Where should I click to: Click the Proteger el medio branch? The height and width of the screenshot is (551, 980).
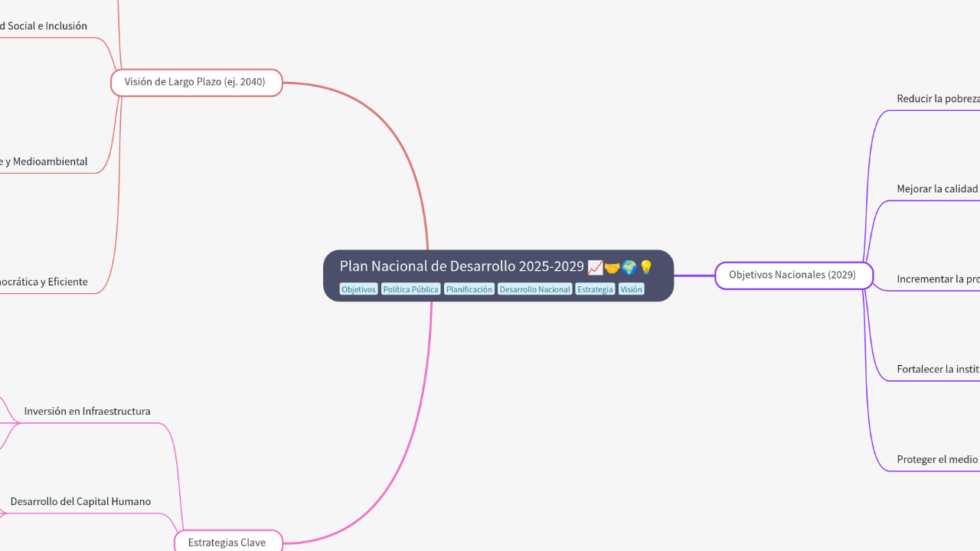[x=938, y=460]
